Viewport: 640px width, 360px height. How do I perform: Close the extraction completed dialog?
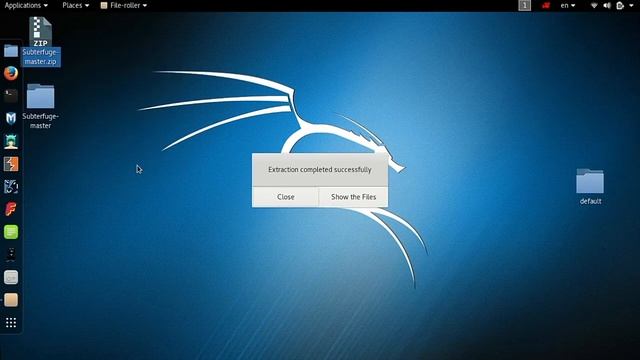coord(285,197)
